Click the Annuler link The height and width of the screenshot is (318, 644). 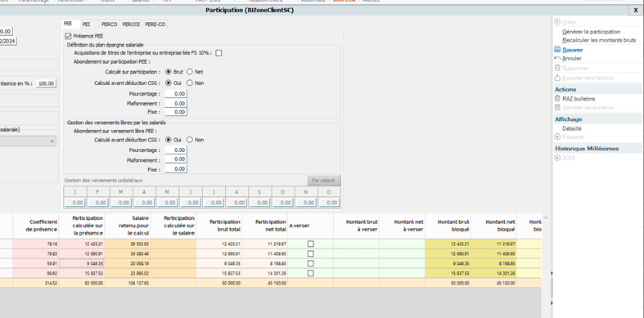click(x=572, y=58)
